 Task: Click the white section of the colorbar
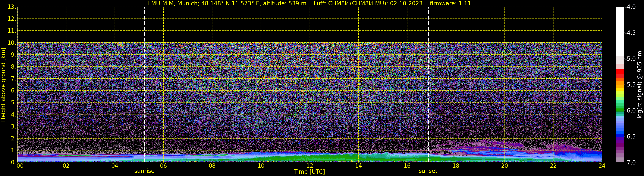620,31
